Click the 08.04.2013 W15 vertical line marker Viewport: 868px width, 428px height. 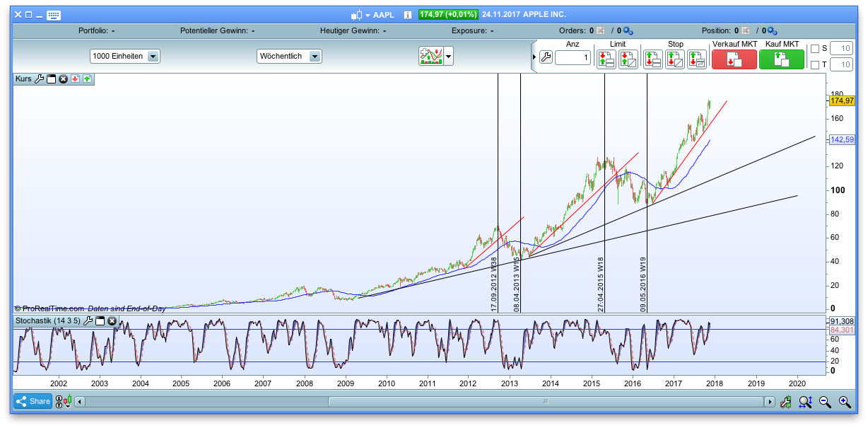[x=517, y=284]
